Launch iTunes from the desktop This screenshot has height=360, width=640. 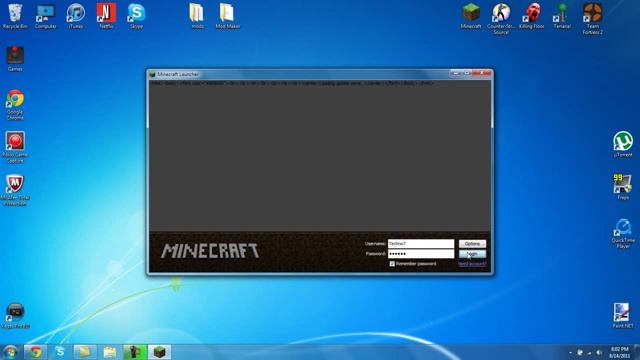click(x=76, y=16)
